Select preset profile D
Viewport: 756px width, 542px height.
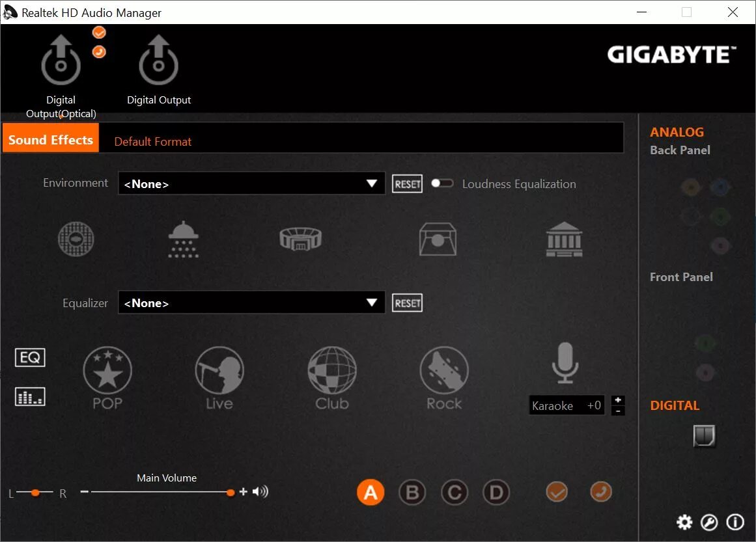pyautogui.click(x=496, y=493)
